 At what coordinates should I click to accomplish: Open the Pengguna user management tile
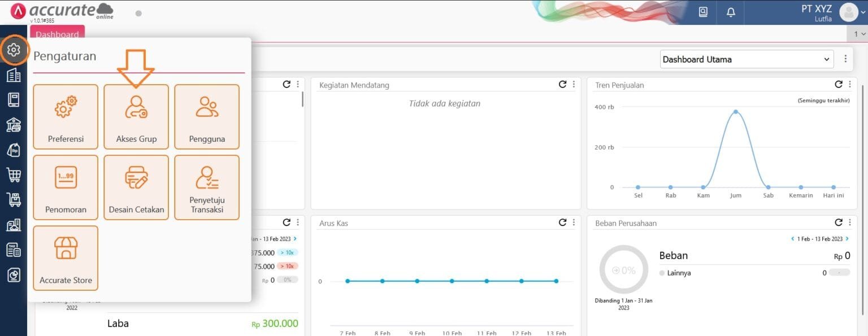tap(207, 117)
